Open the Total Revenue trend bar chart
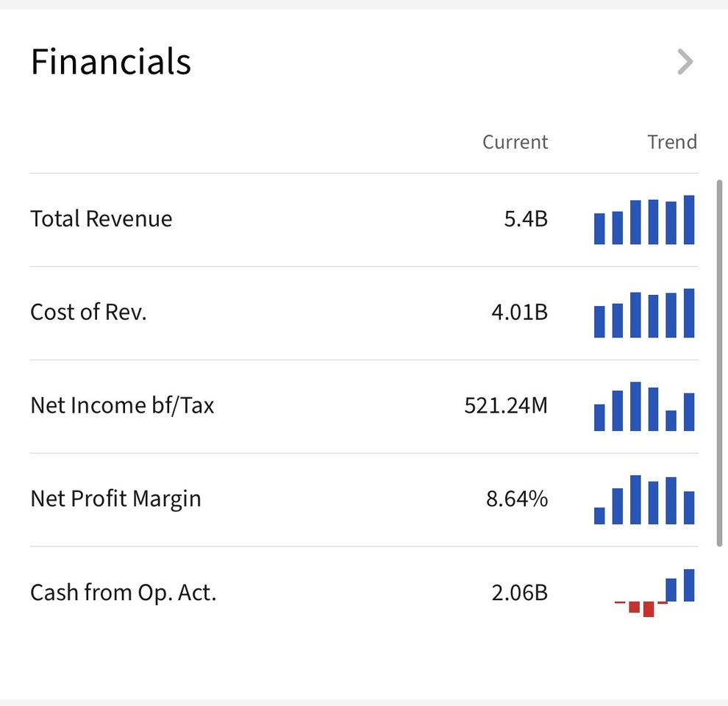 [x=644, y=220]
